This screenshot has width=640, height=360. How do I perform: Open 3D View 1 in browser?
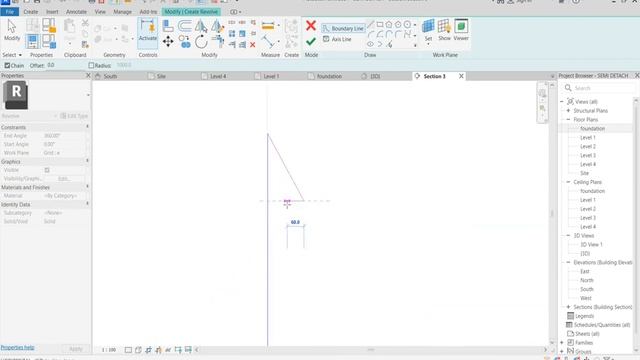coord(591,244)
